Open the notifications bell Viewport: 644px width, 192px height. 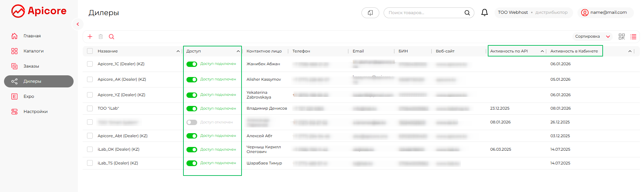484,13
